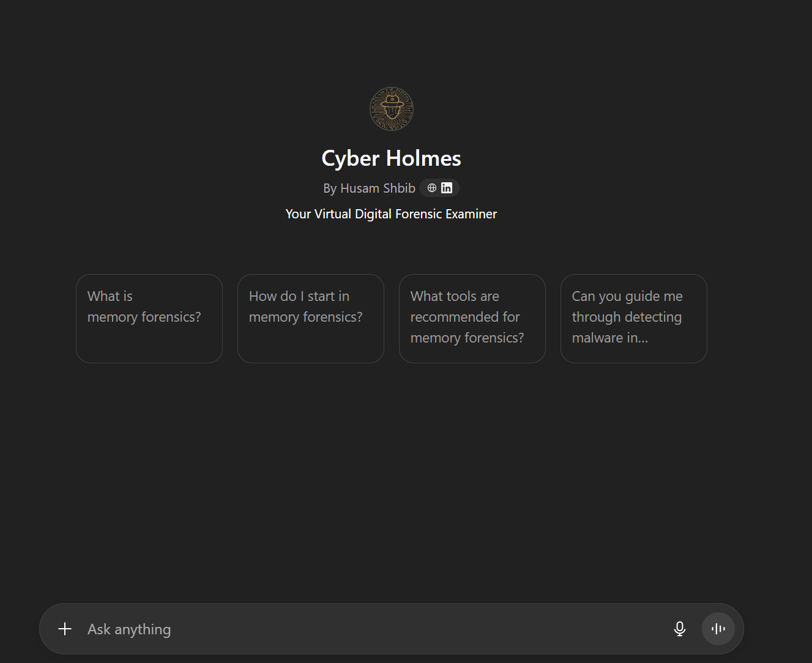Click the 'Husam Shbib' name text

(x=378, y=188)
